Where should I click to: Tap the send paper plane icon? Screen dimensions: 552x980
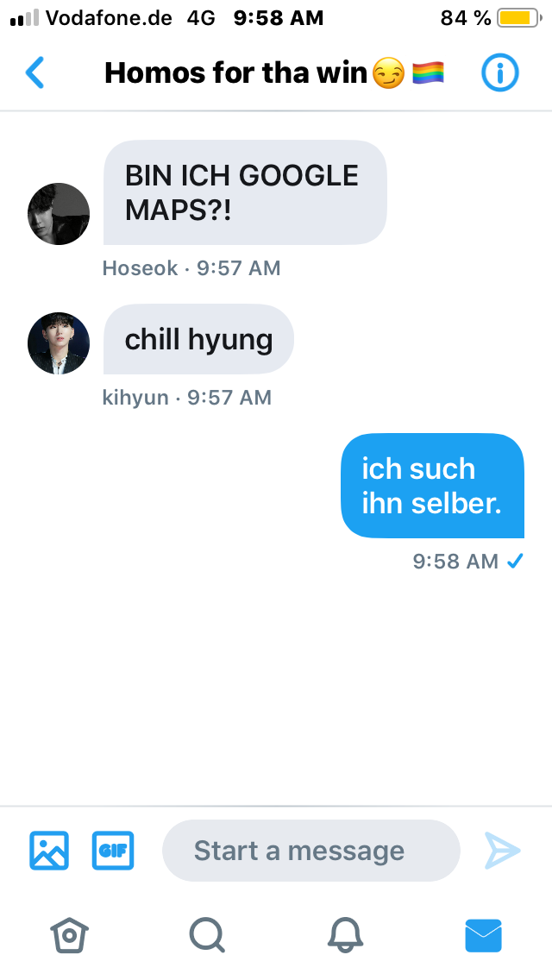(x=503, y=850)
